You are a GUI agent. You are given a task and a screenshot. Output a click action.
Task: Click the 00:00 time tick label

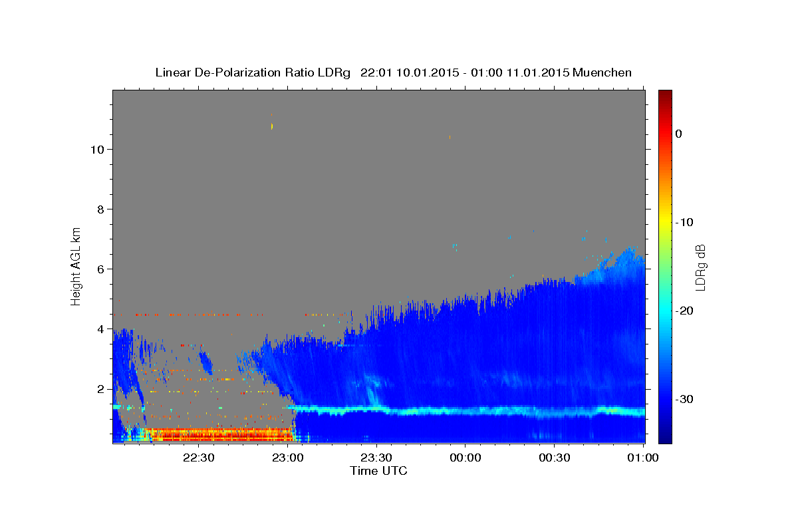465,458
